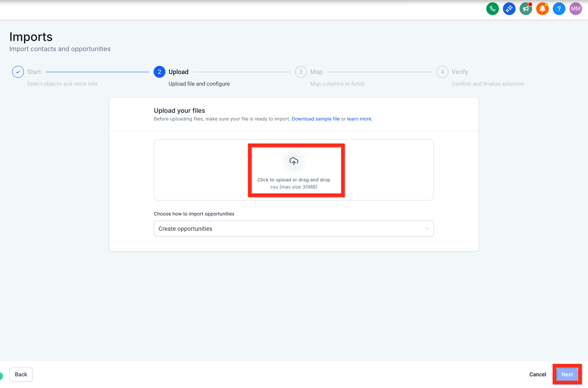Select the Verify step number 4
588x388 pixels.
click(x=442, y=72)
